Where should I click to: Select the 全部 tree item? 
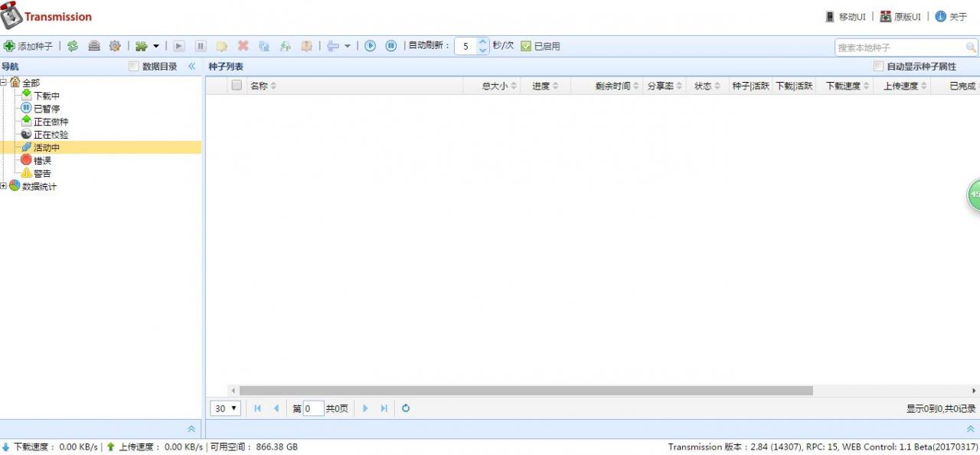[31, 83]
